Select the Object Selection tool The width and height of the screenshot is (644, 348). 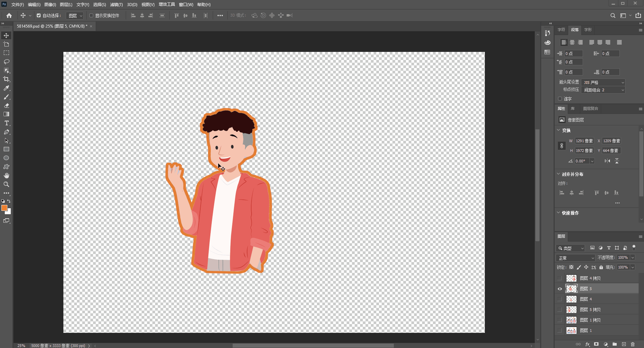[x=6, y=70]
